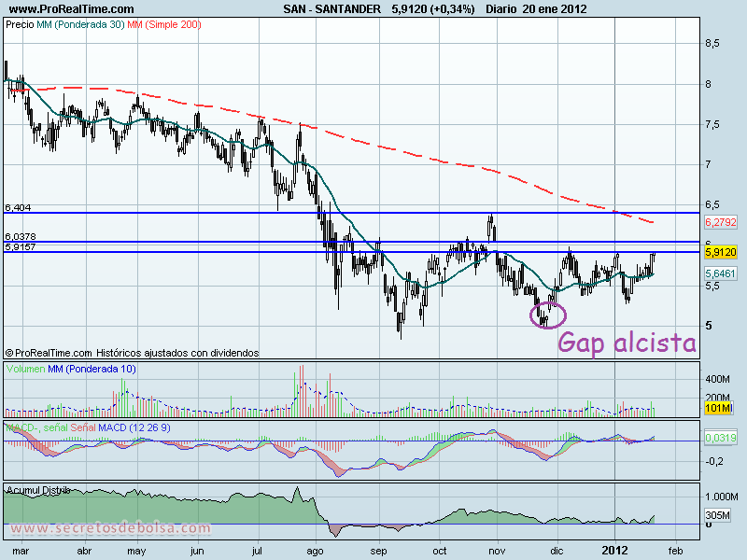Click the 400M volume axis value
Image resolution: width=747 pixels, height=560 pixels.
click(717, 379)
